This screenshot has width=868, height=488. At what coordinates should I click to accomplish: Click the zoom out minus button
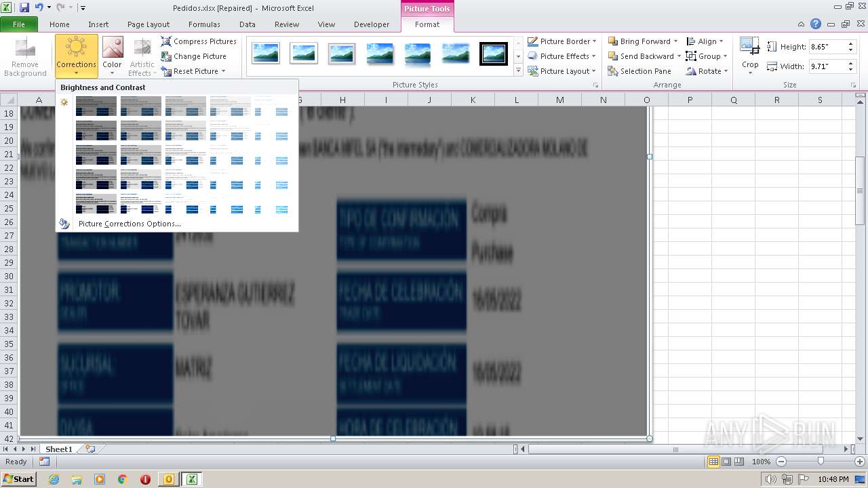[781, 462]
